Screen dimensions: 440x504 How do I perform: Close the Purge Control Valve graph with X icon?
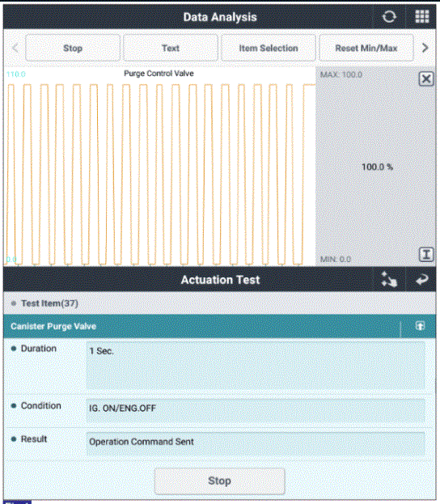426,78
